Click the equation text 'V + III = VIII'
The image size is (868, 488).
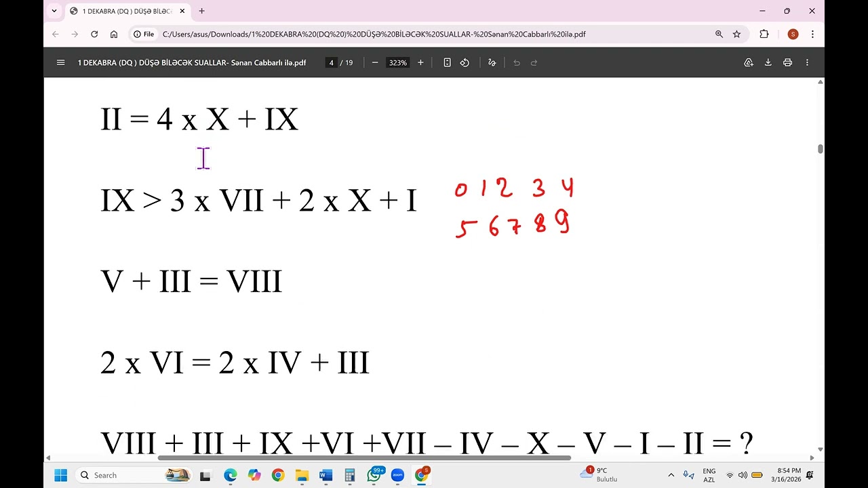(x=191, y=281)
